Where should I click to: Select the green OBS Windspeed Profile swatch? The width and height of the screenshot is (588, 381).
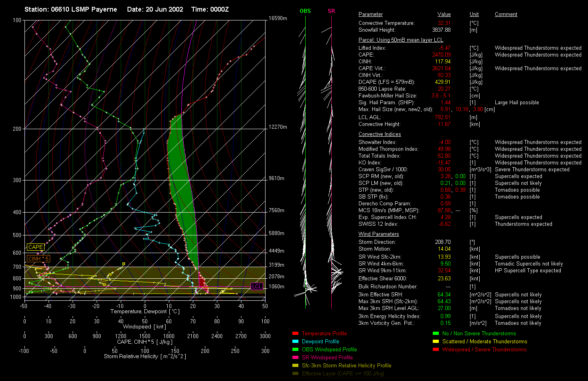tap(296, 349)
